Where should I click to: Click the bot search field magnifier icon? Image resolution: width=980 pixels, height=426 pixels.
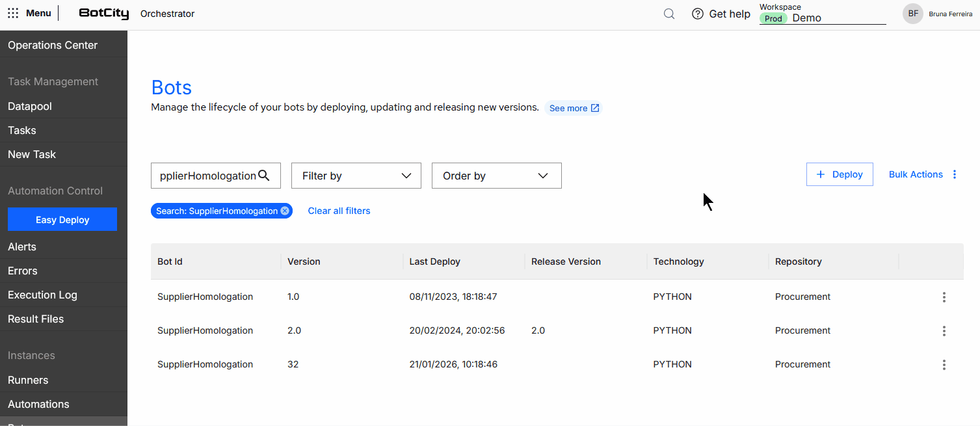(264, 176)
